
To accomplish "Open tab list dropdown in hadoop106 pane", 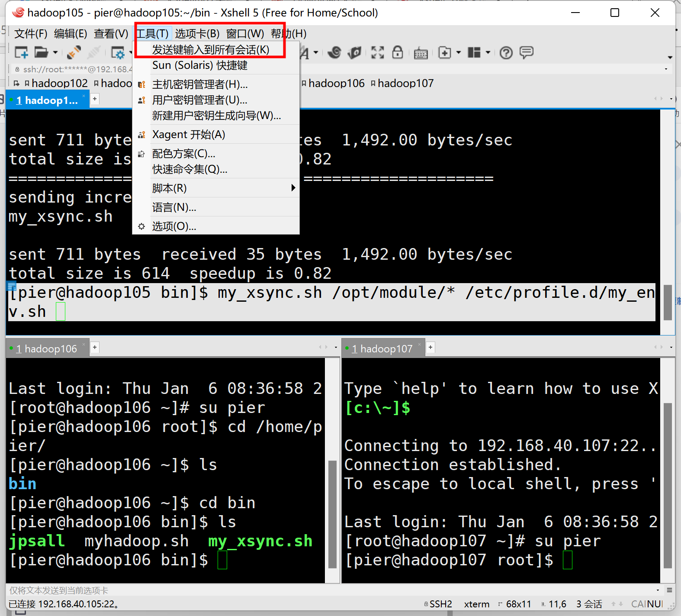I will pyautogui.click(x=336, y=347).
